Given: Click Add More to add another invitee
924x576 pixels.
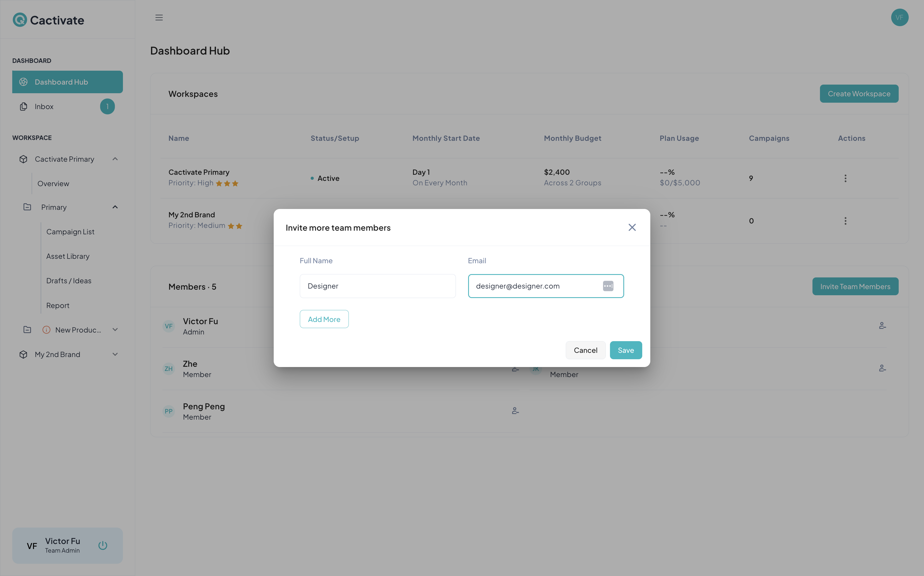Looking at the screenshot, I should coord(324,319).
